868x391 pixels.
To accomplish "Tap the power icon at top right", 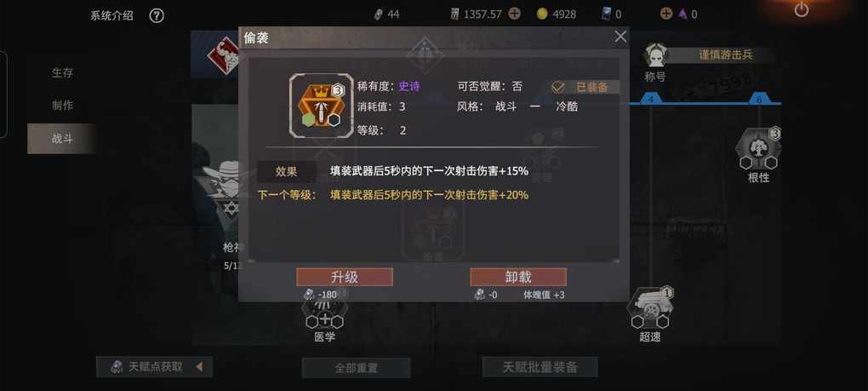I will (x=801, y=9).
